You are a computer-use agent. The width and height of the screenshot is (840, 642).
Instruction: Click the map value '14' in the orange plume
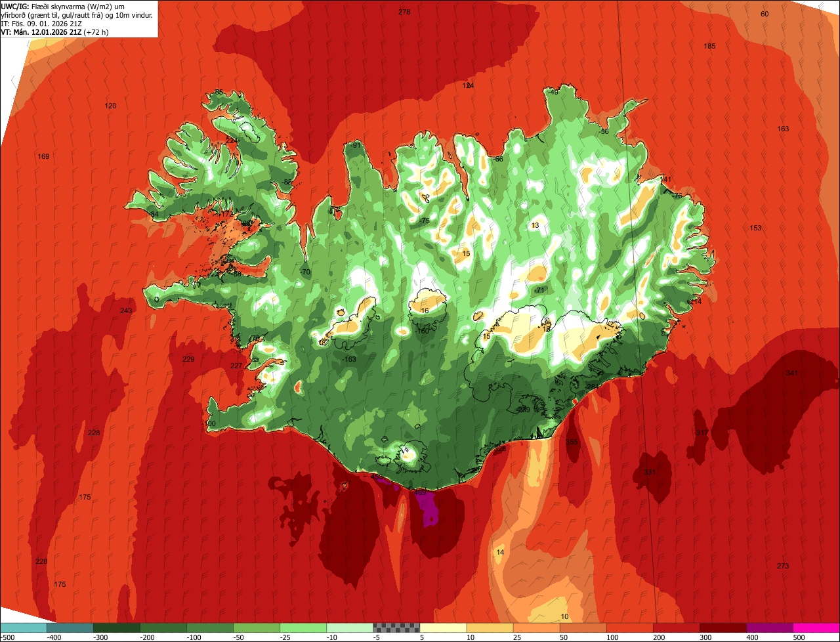500,552
